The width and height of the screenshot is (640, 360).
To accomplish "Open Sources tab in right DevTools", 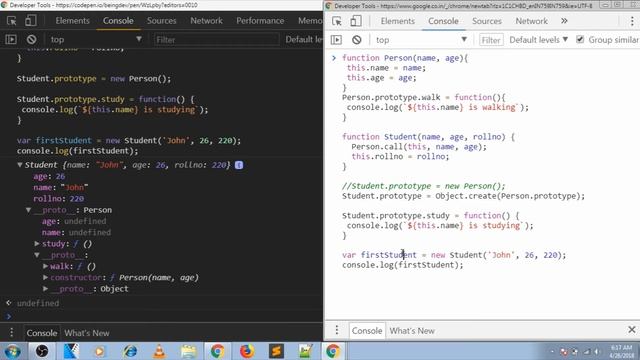I will click(487, 21).
